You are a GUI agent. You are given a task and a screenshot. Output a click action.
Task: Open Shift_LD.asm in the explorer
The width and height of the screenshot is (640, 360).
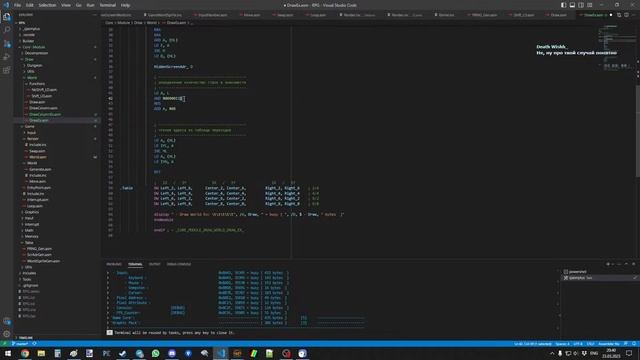coord(42,96)
